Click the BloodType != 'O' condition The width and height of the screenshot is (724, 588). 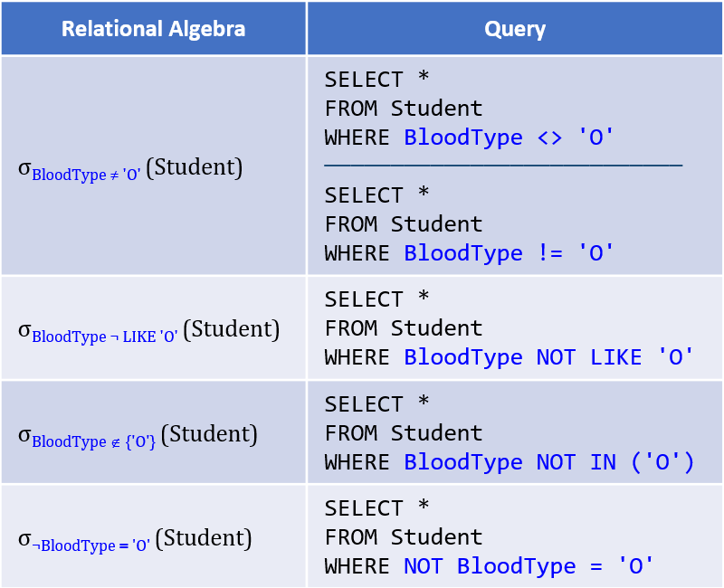coord(509,253)
